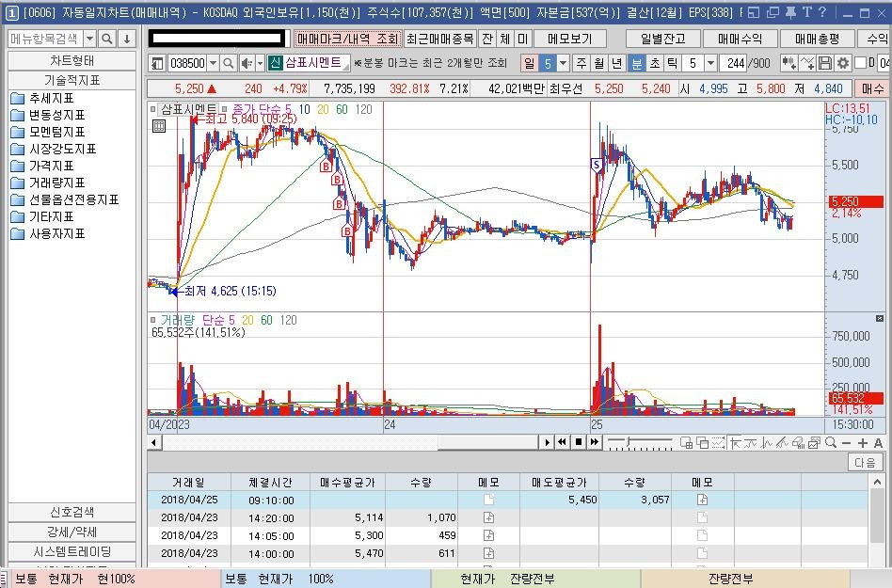The width and height of the screenshot is (892, 588).
Task: Save chart settings with floppy disk icon
Action: click(825, 62)
